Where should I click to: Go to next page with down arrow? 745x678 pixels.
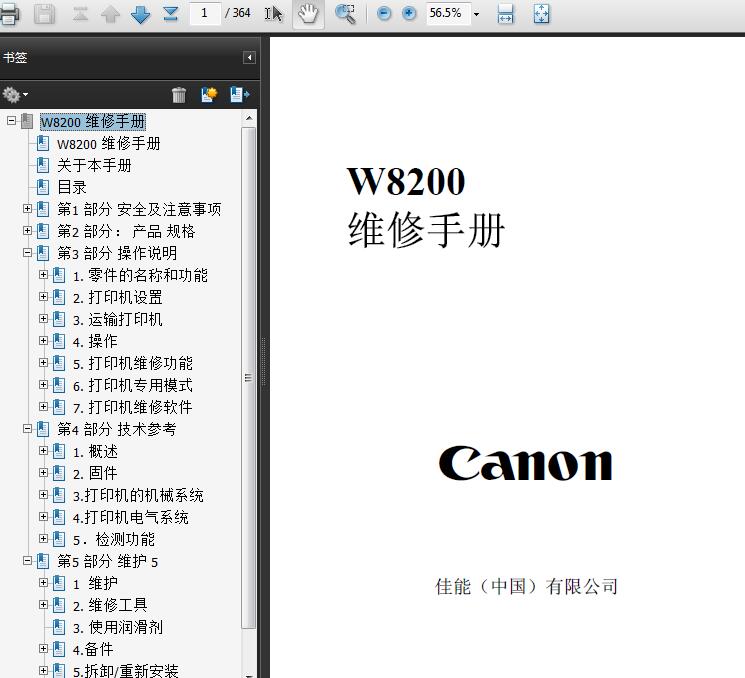[140, 13]
